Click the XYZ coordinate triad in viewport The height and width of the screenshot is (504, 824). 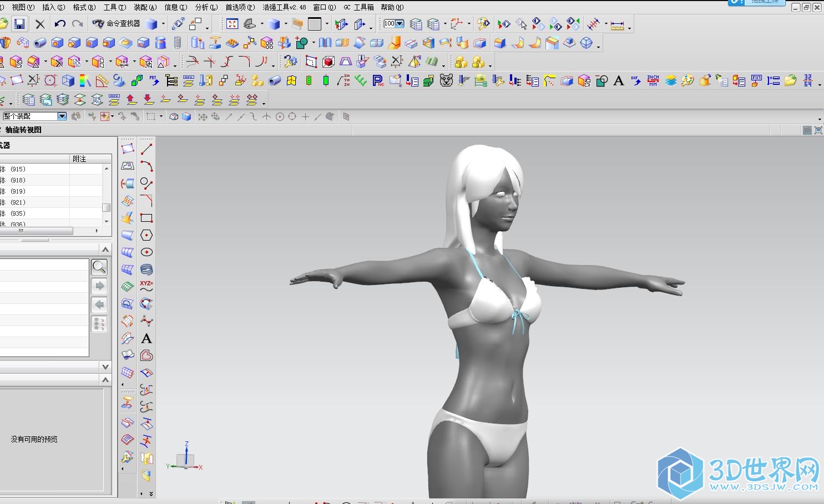point(185,457)
